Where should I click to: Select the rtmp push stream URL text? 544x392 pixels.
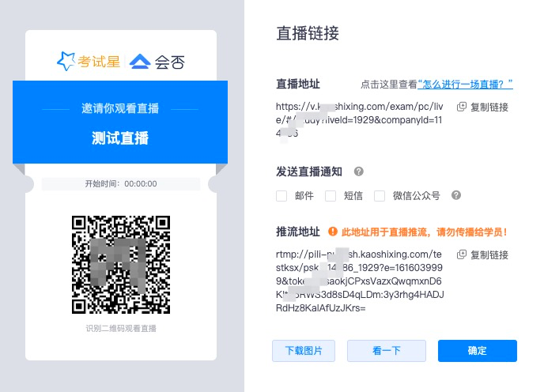pos(360,281)
